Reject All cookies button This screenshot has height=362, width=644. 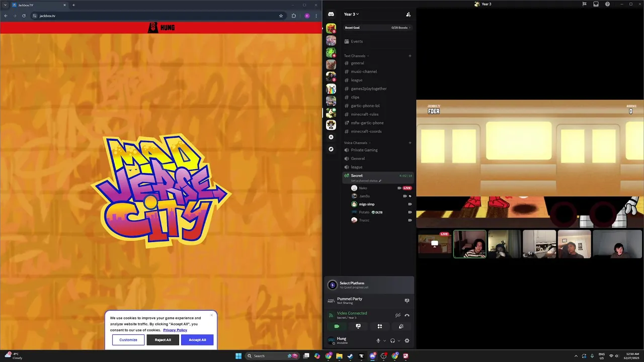[163, 340]
